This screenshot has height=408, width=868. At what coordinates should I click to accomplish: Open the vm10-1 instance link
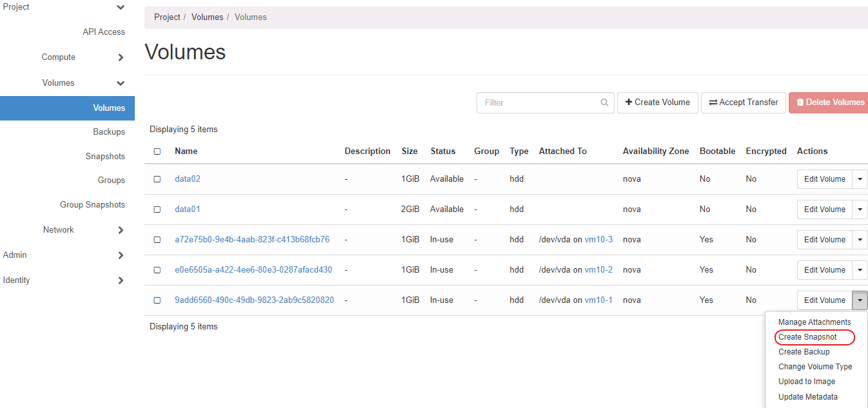[598, 300]
